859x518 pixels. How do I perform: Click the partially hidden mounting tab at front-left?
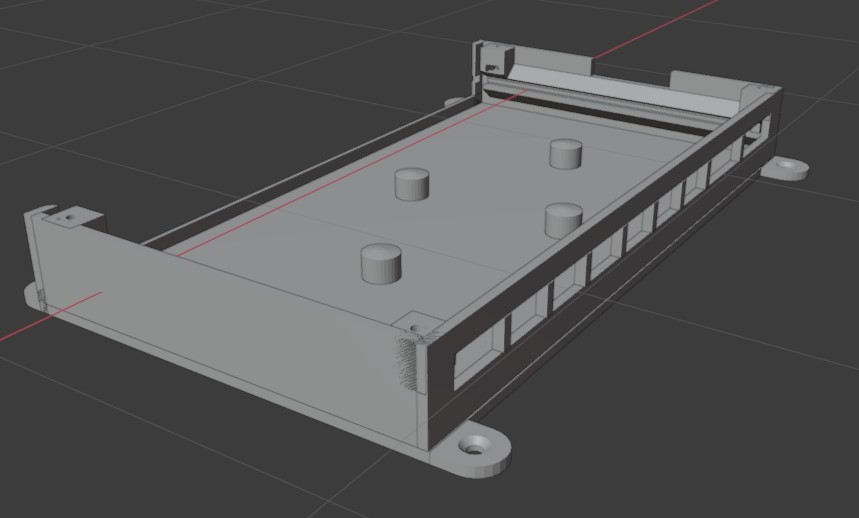pyautogui.click(x=34, y=295)
